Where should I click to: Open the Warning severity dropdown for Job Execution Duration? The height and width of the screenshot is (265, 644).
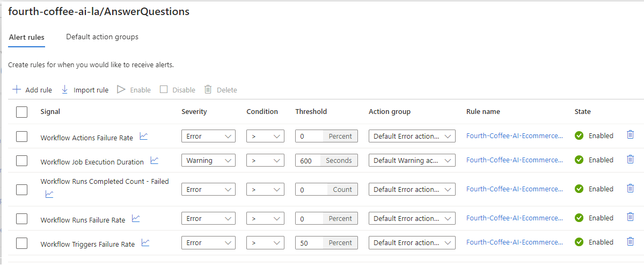[x=208, y=160]
